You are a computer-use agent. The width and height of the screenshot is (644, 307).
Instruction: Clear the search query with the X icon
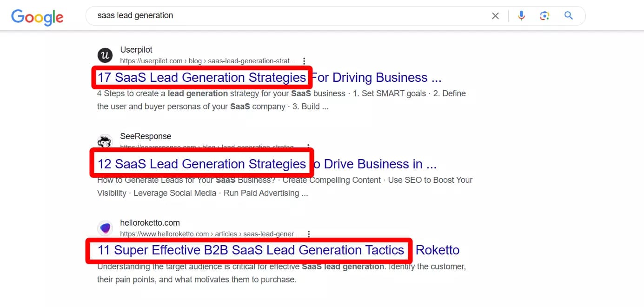[x=495, y=16]
